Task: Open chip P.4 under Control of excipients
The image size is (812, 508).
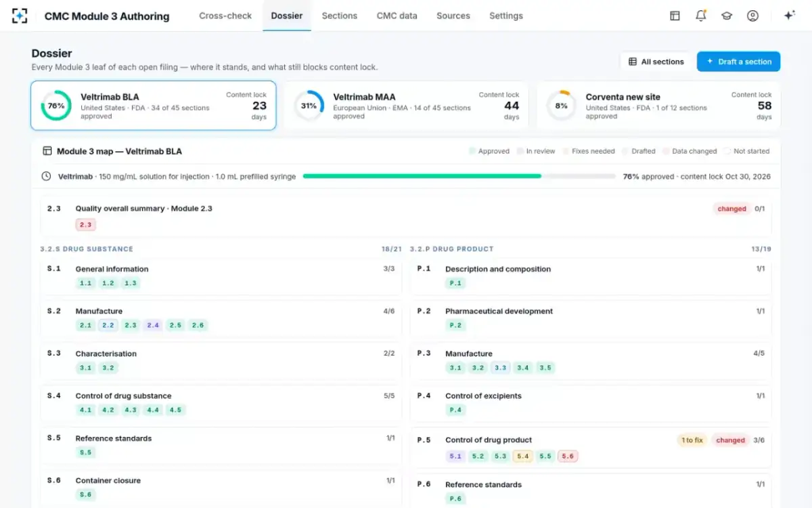Action: (x=455, y=410)
